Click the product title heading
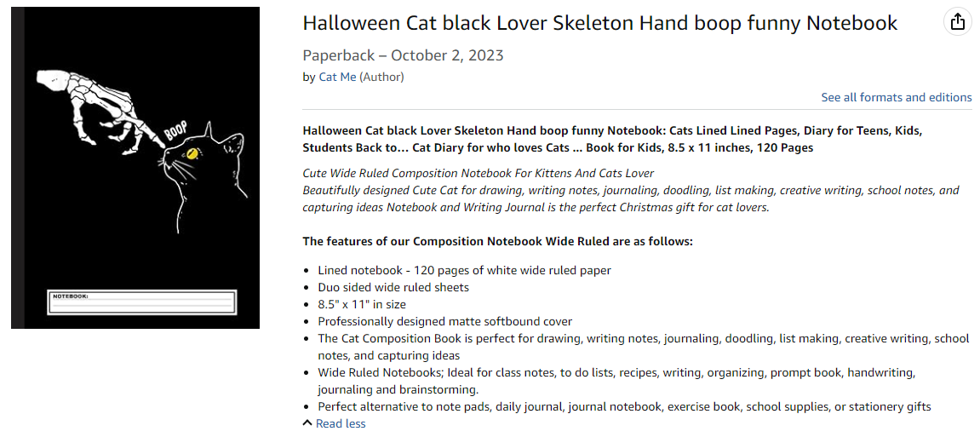This screenshot has height=437, width=980. [600, 23]
